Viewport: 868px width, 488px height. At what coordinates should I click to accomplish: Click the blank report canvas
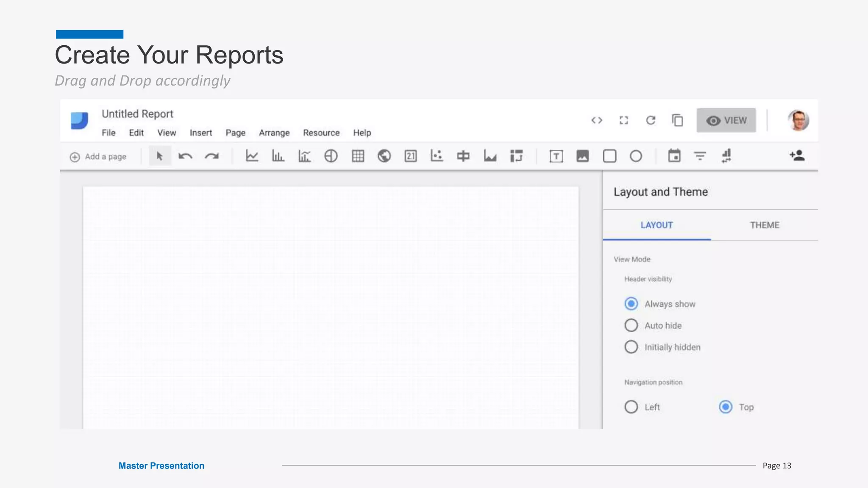point(331,308)
